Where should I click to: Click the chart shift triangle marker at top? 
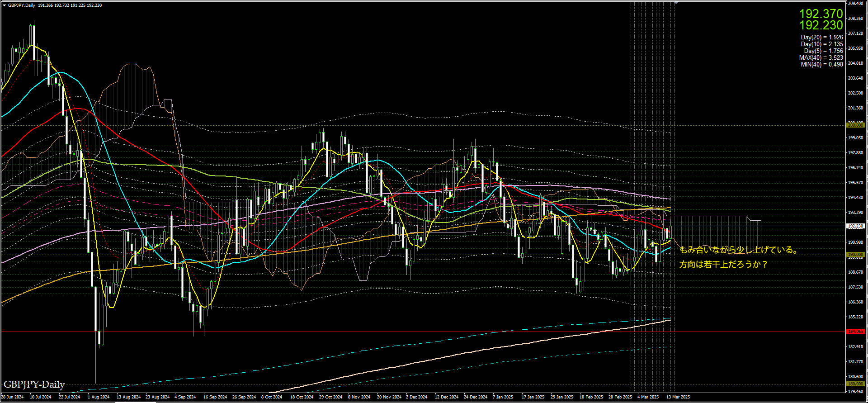click(x=676, y=3)
